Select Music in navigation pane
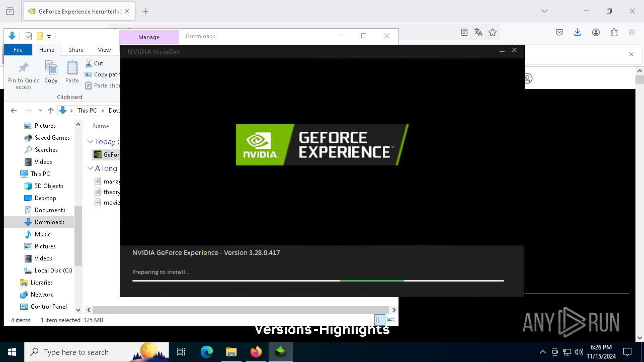Screen dimensions: 644x362 click(x=42, y=234)
